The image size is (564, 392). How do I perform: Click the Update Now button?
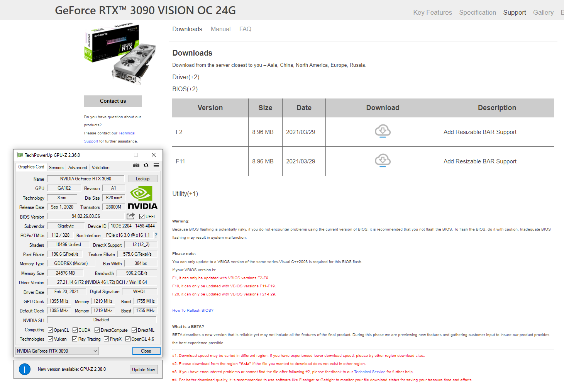(144, 370)
